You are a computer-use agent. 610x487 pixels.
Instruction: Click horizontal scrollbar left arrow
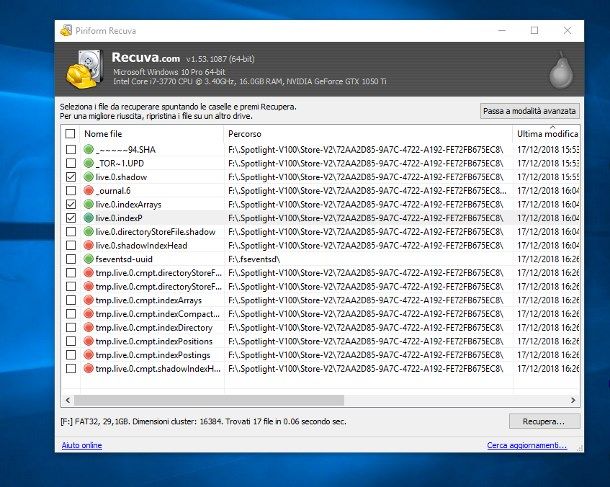point(68,400)
